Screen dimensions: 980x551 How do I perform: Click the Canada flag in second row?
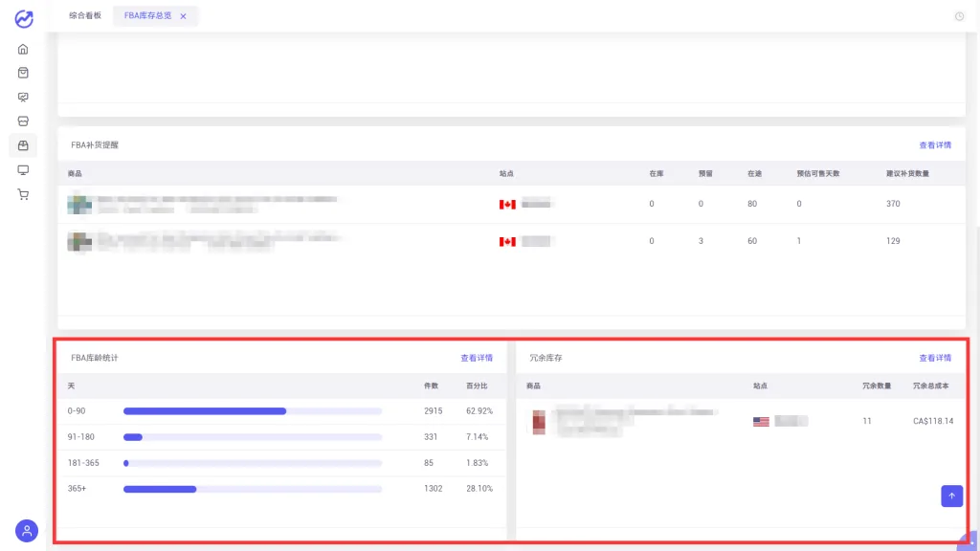pyautogui.click(x=507, y=242)
